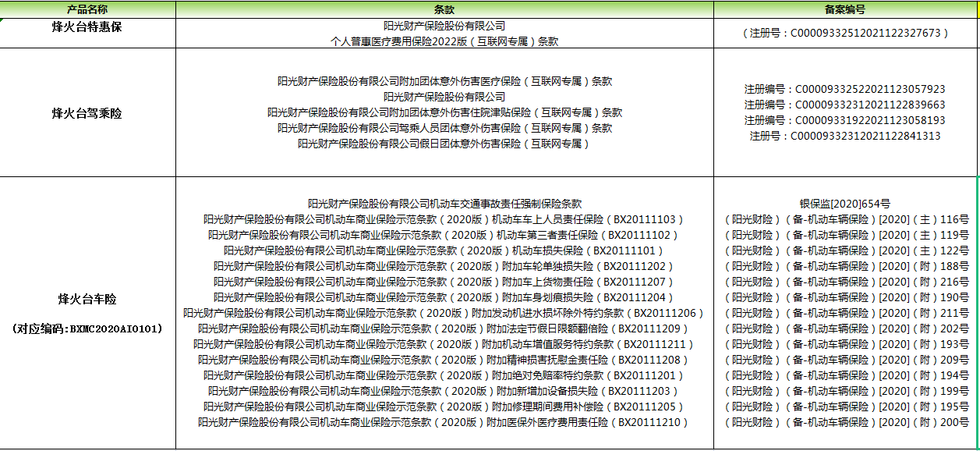Click the 机动车车上人员责任保险 BX20111103 line

tap(444, 219)
